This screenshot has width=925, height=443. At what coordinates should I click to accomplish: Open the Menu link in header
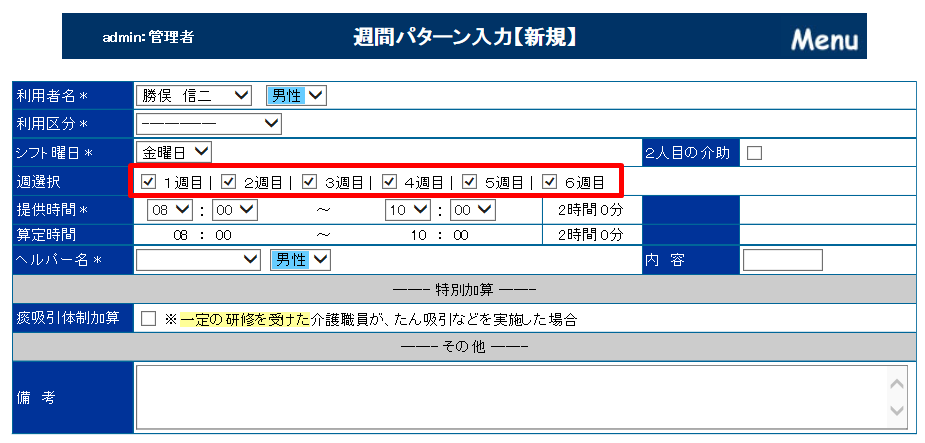click(x=824, y=40)
